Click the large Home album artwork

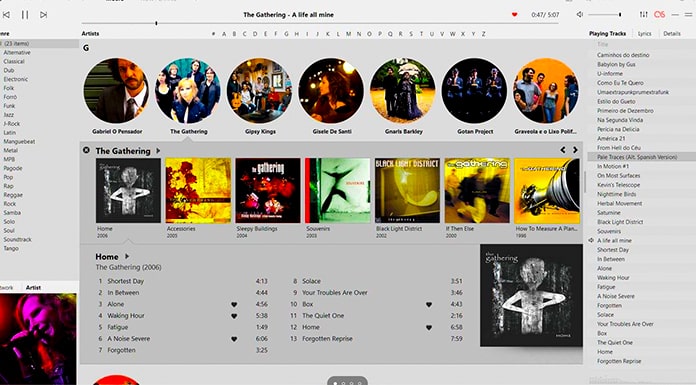(x=531, y=295)
